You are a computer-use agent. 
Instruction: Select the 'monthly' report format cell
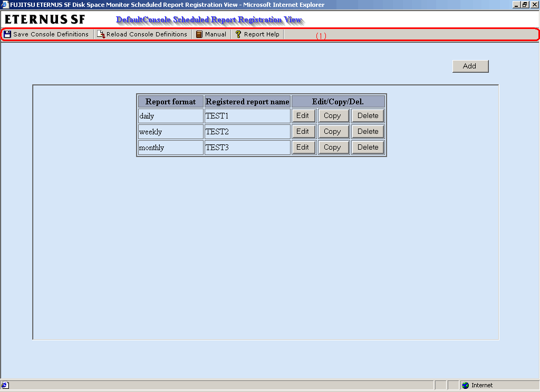tap(171, 148)
